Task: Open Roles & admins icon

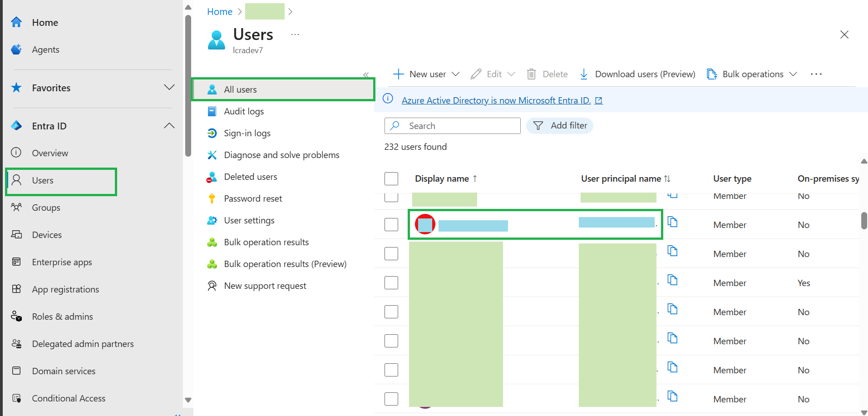Action: click(16, 316)
